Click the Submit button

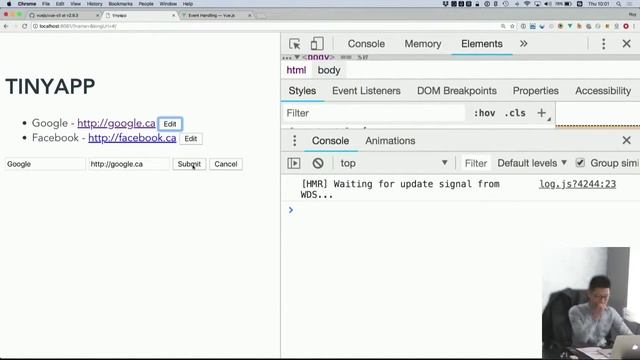[189, 164]
